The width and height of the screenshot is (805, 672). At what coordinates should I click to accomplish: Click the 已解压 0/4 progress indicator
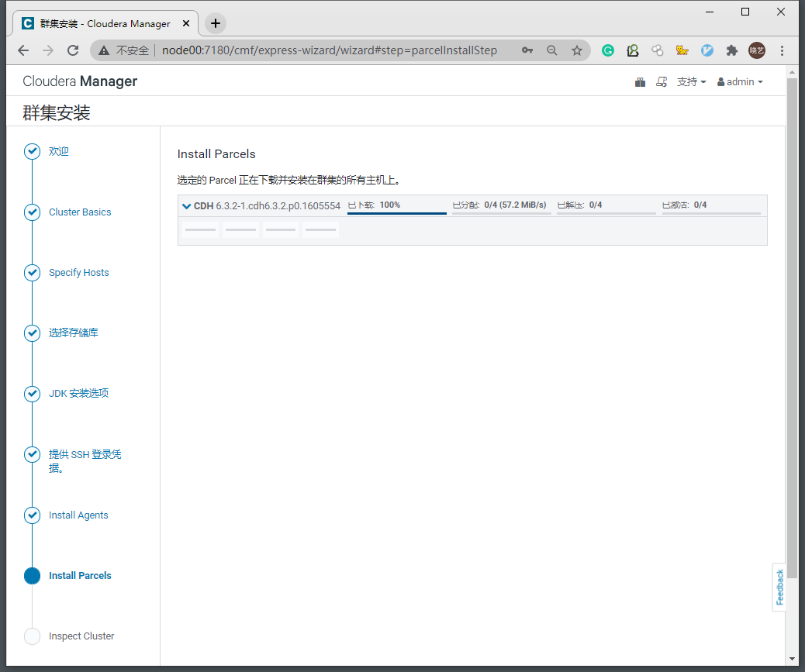606,213
